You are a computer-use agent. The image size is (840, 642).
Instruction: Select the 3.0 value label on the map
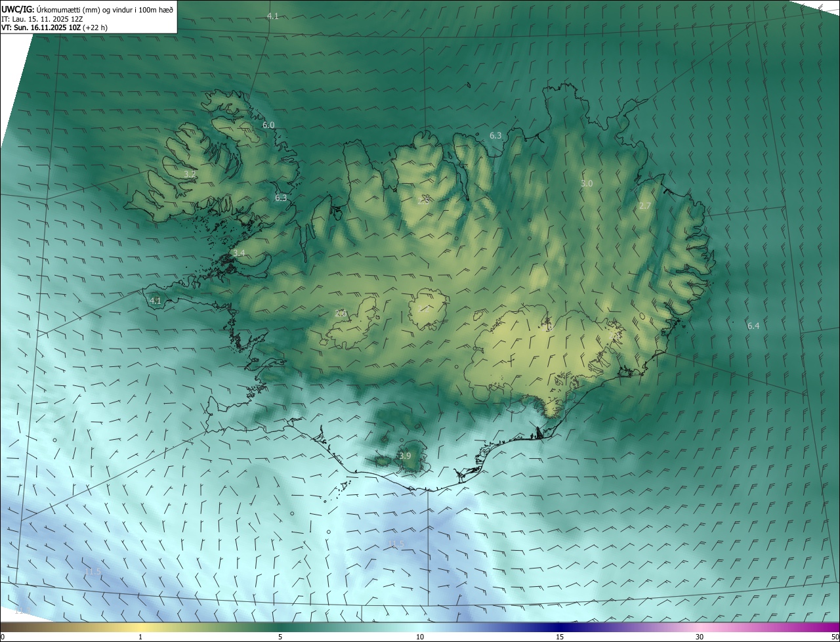pyautogui.click(x=587, y=184)
